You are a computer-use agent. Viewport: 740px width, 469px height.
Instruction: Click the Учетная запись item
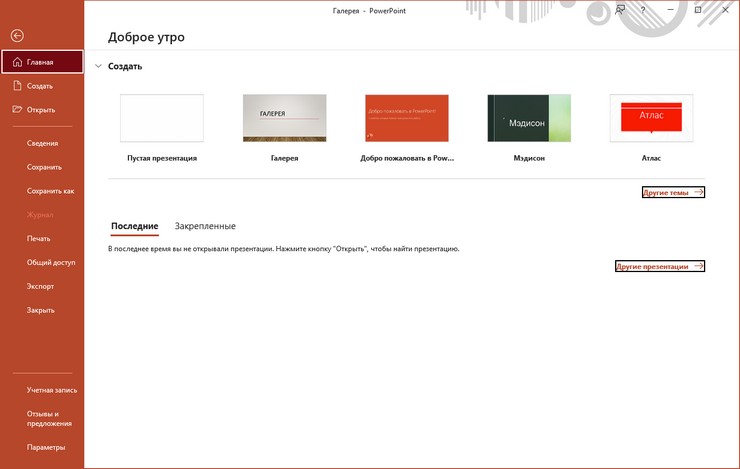[x=52, y=390]
